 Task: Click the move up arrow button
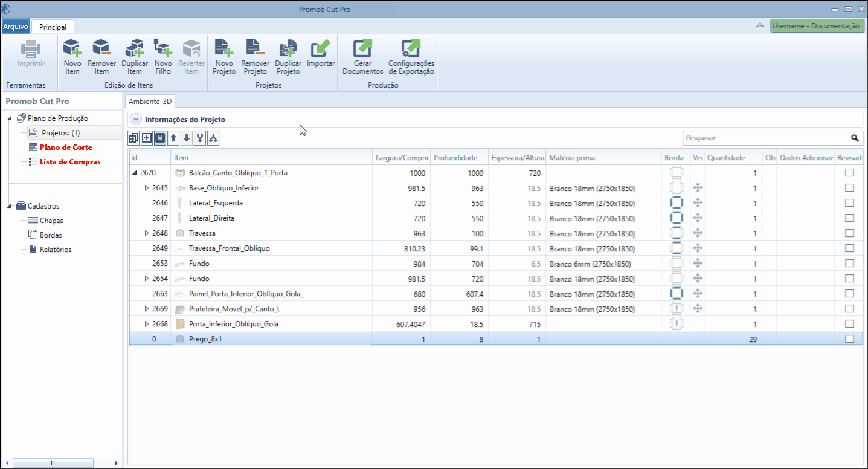(x=173, y=138)
